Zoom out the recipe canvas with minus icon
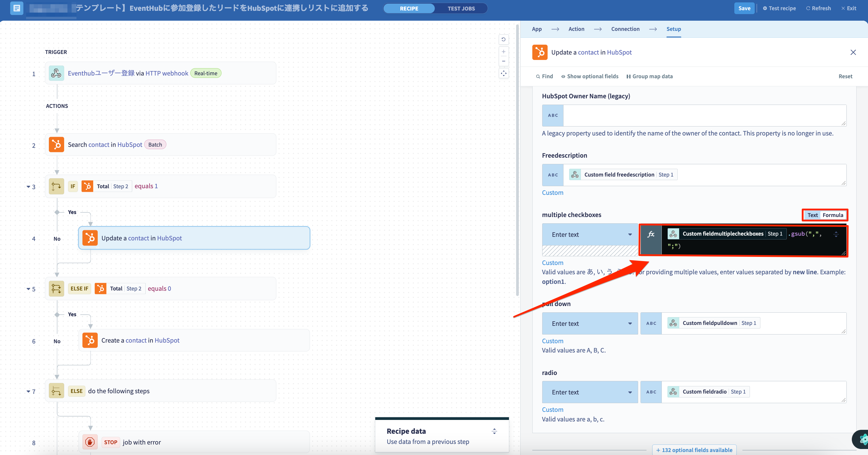Viewport: 868px width, 455px height. (x=504, y=61)
